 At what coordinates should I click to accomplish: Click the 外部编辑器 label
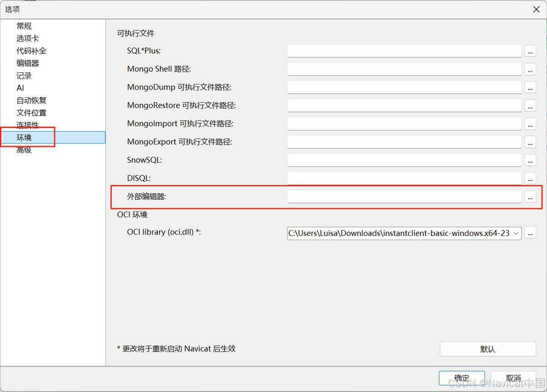(x=147, y=196)
